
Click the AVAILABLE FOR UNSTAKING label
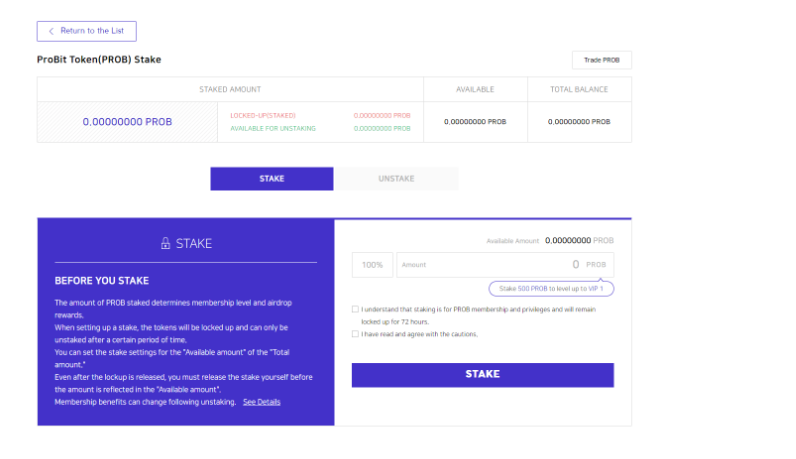point(273,128)
